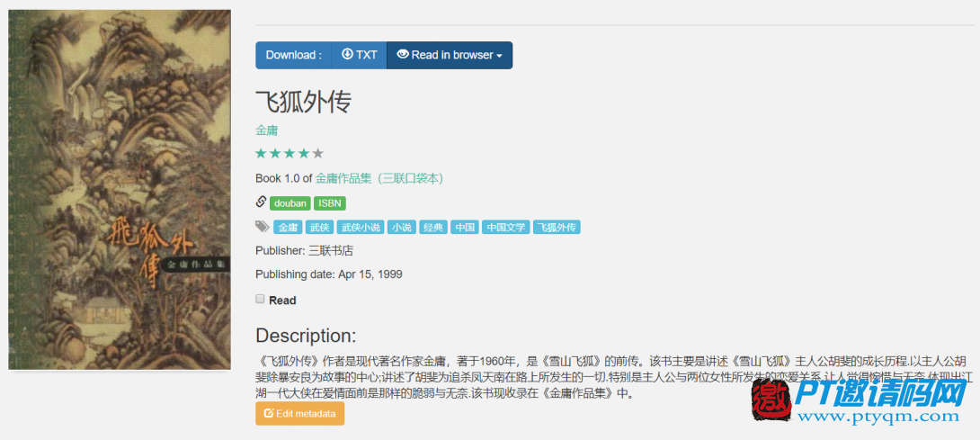Screen dimensions: 980x440
Task: Select the 经典 tag
Action: pyautogui.click(x=433, y=227)
